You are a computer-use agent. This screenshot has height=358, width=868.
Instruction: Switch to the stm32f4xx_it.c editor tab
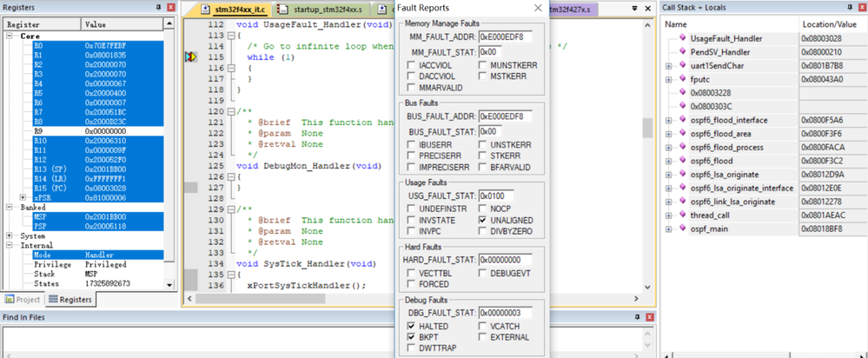tap(235, 10)
